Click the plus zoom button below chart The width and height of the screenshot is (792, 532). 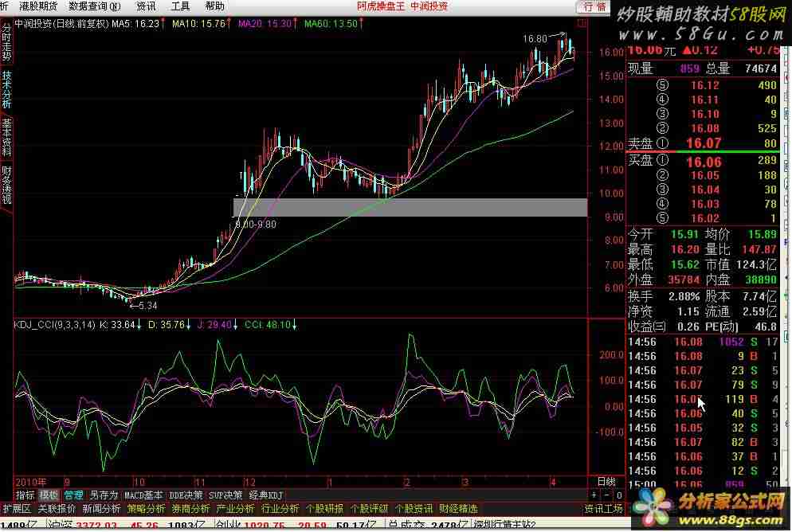594,495
